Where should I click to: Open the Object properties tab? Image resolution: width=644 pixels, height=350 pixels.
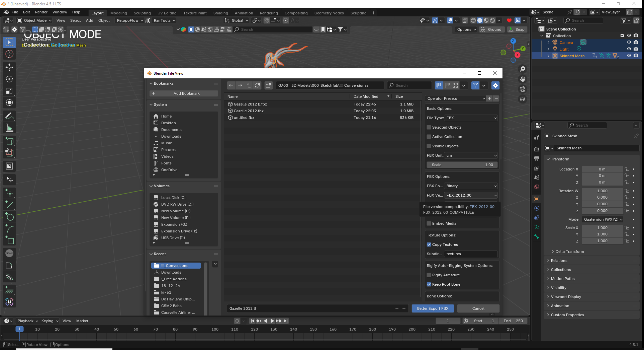[x=537, y=199]
